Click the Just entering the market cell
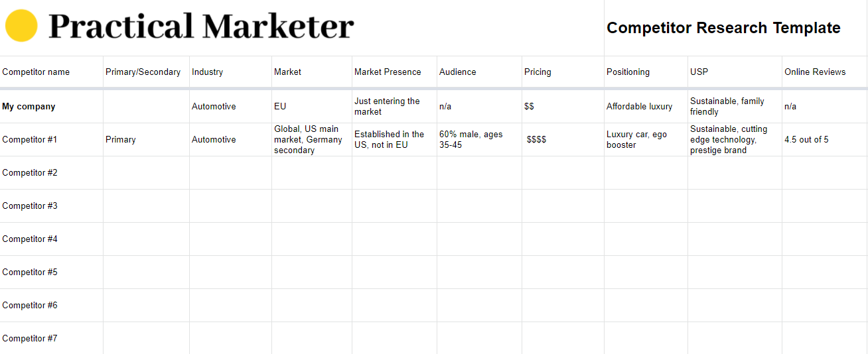868x354 pixels. pos(387,107)
